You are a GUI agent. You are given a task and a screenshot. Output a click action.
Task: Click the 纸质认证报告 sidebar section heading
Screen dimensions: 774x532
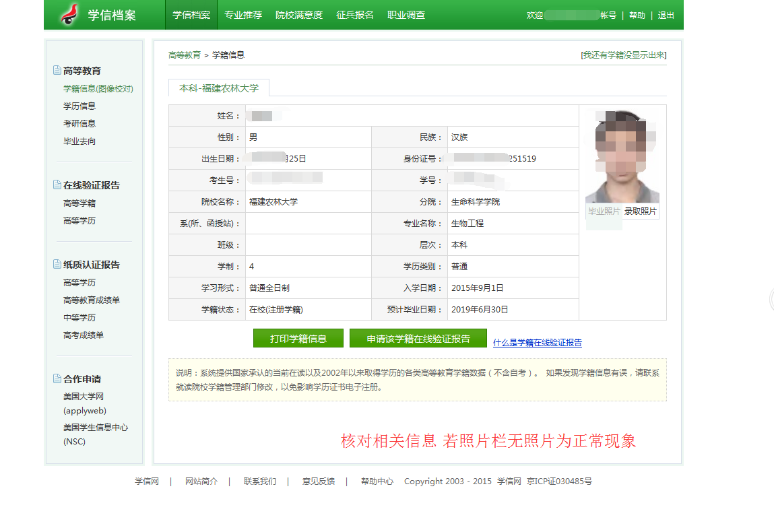pos(92,265)
